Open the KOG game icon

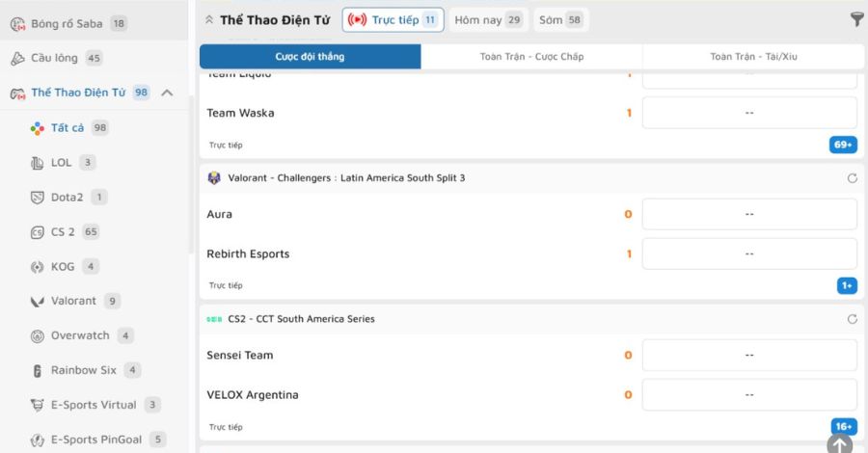click(x=37, y=267)
